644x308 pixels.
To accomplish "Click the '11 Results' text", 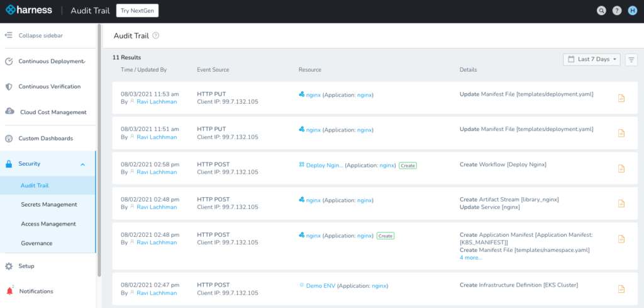I will [x=126, y=57].
